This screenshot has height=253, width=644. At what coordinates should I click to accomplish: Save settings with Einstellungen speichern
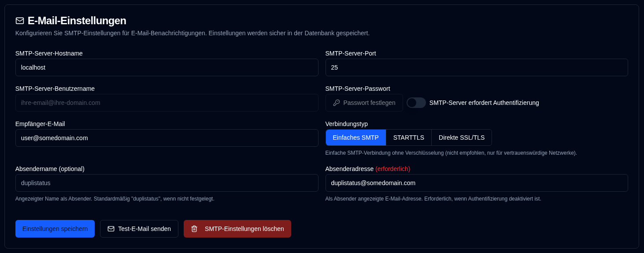55,229
